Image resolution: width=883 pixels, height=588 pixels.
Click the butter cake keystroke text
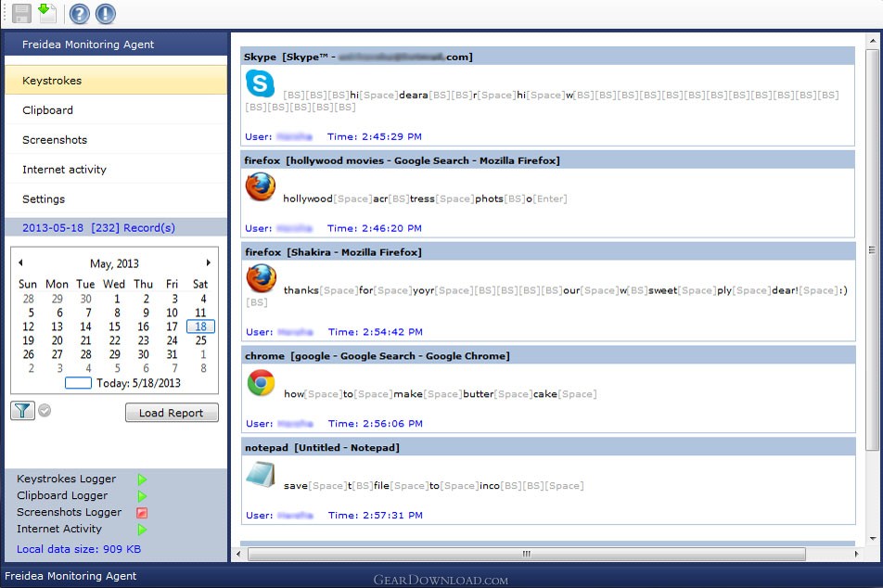441,394
